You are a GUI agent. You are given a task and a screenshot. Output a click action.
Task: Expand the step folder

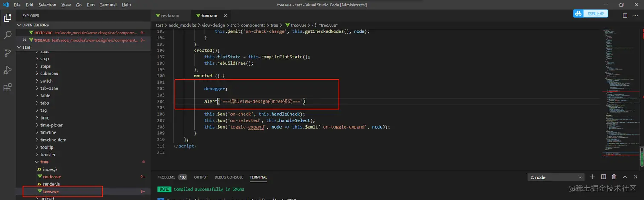click(x=45, y=59)
